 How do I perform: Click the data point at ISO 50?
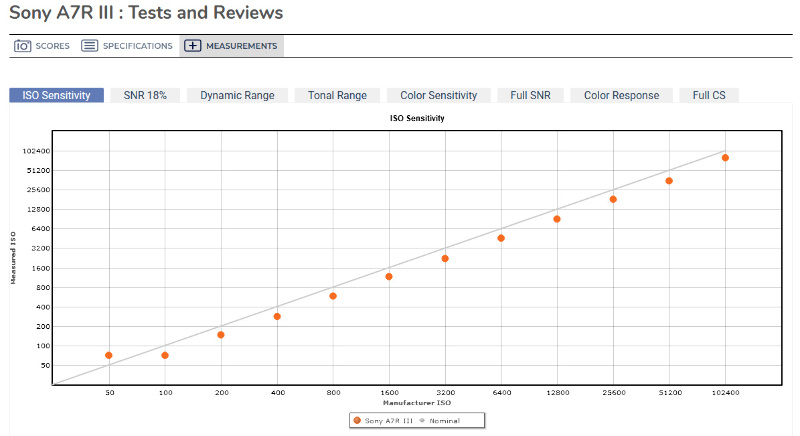109,355
